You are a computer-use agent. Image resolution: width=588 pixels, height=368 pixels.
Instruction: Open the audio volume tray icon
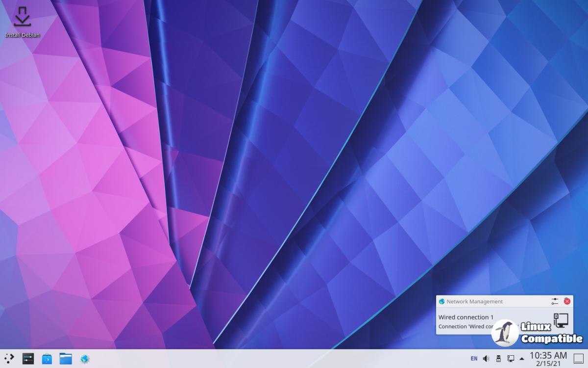(486, 359)
